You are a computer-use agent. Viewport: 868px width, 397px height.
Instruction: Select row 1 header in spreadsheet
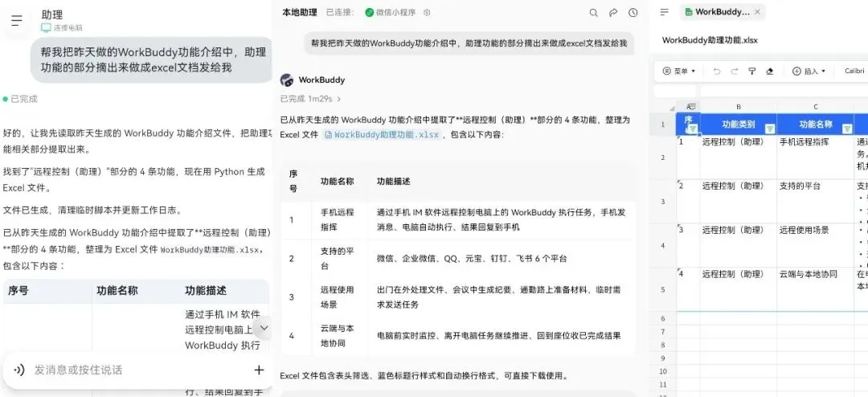(x=663, y=125)
